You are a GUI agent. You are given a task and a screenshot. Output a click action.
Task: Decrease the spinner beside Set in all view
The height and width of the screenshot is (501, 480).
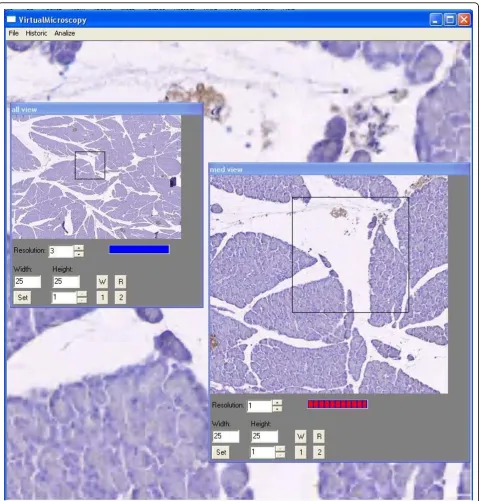(x=82, y=300)
